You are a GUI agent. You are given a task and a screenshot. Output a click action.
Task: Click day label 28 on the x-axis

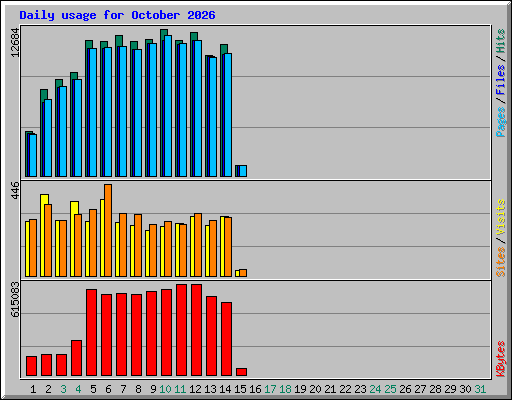click(435, 389)
